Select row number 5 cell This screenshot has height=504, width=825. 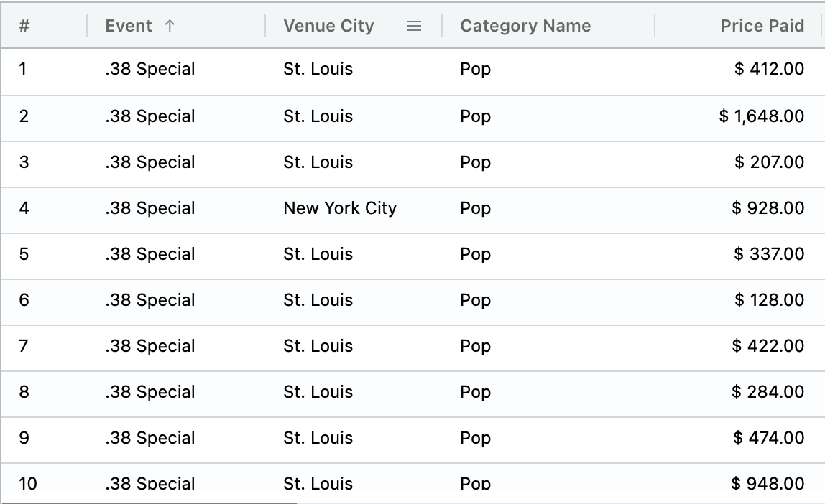pyautogui.click(x=24, y=254)
